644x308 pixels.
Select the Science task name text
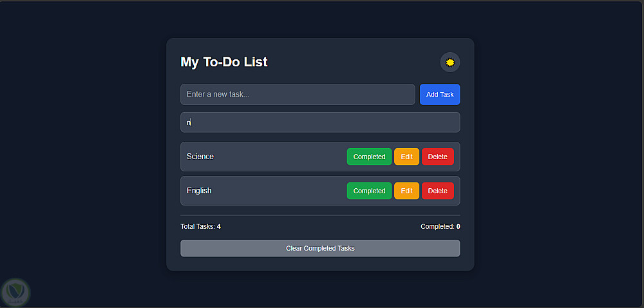[200, 157]
